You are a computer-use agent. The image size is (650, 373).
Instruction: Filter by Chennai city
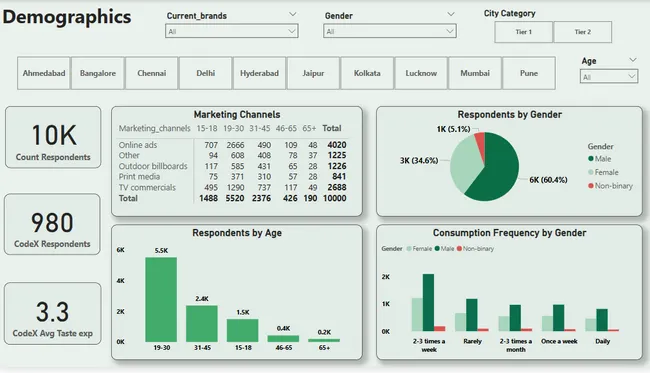coord(152,73)
